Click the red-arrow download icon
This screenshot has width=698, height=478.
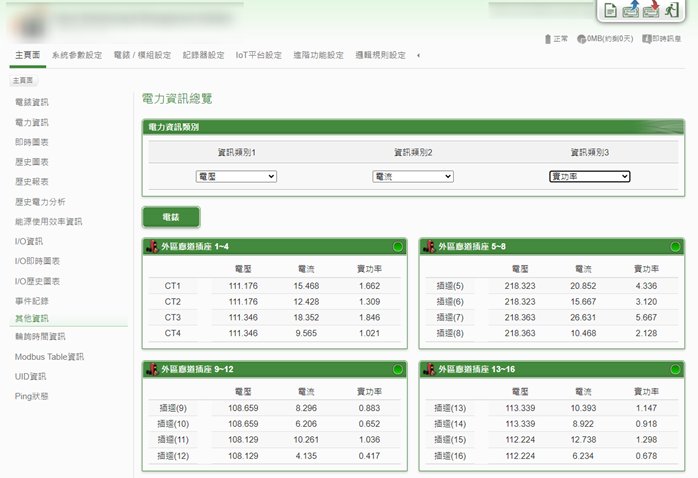(x=651, y=10)
